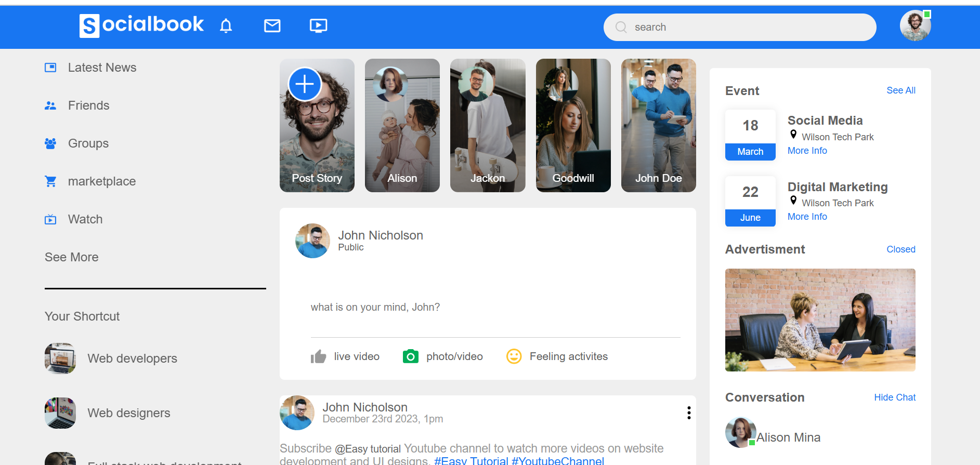Click the @Easy tutorial mention
Viewport: 980px width, 465px height.
368,449
